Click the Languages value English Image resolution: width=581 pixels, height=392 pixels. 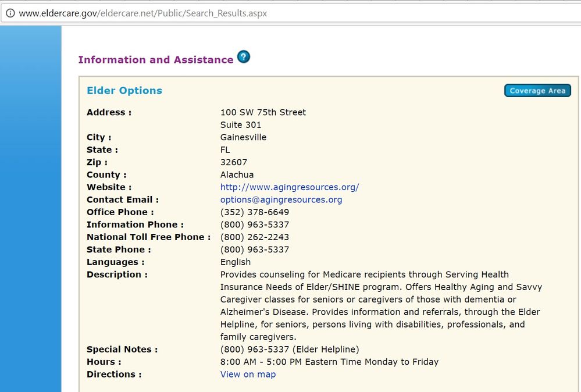[235, 262]
